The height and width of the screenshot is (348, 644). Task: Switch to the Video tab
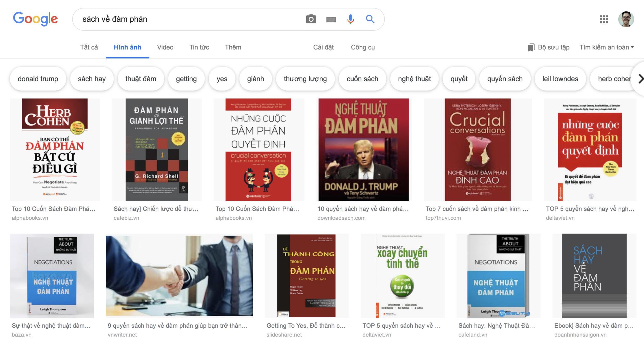(x=165, y=47)
